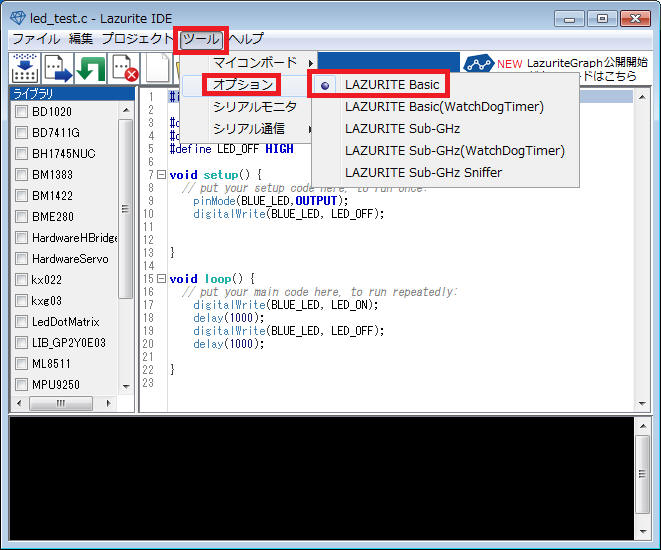Open the ファイル menu
Screen dimensions: 661x550
[x=36, y=39]
